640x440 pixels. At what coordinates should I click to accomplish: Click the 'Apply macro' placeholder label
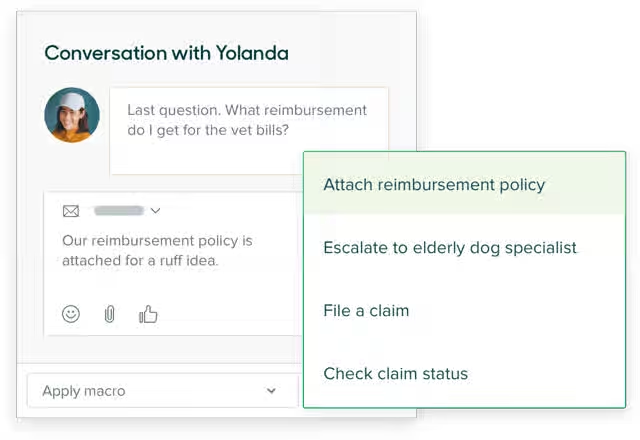coord(84,391)
